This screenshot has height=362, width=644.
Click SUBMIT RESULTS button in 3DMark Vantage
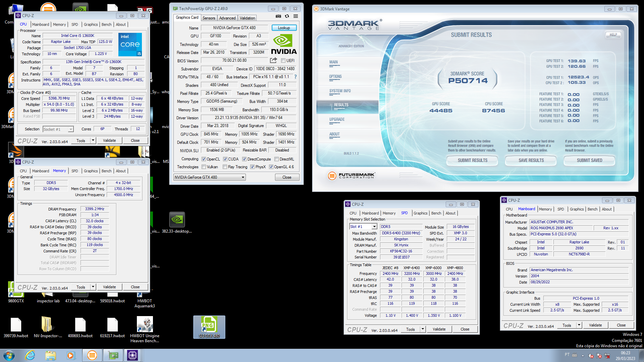pos(473,161)
